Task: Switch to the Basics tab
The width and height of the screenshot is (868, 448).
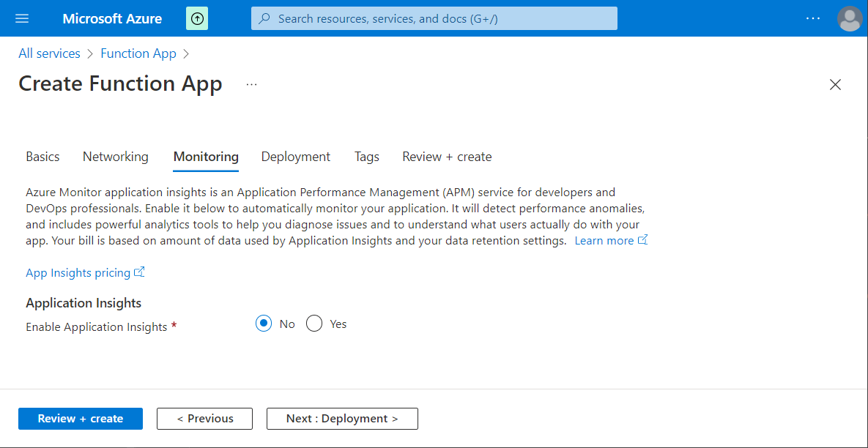Action: pyautogui.click(x=42, y=157)
